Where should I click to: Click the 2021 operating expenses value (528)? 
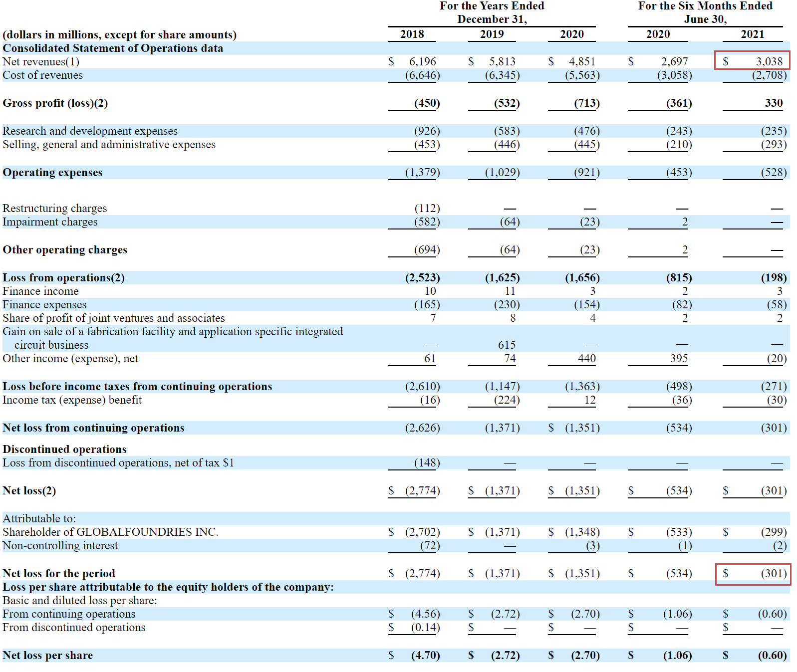tap(774, 172)
